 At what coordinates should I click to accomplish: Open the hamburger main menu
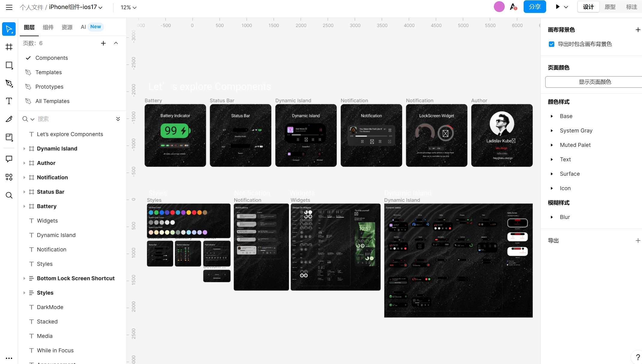[9, 7]
